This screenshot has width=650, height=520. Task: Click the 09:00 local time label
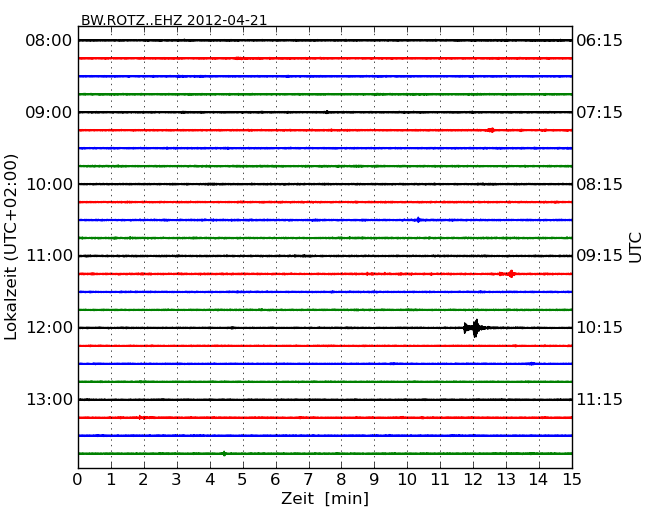coord(49,112)
